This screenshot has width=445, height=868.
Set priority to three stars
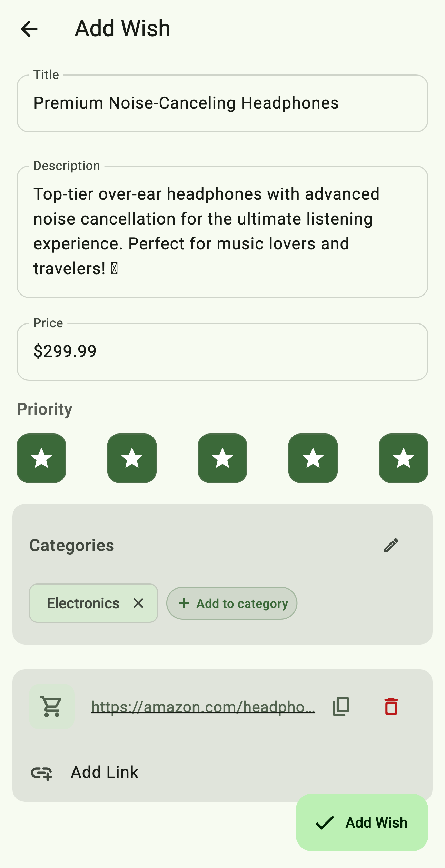[x=222, y=458]
